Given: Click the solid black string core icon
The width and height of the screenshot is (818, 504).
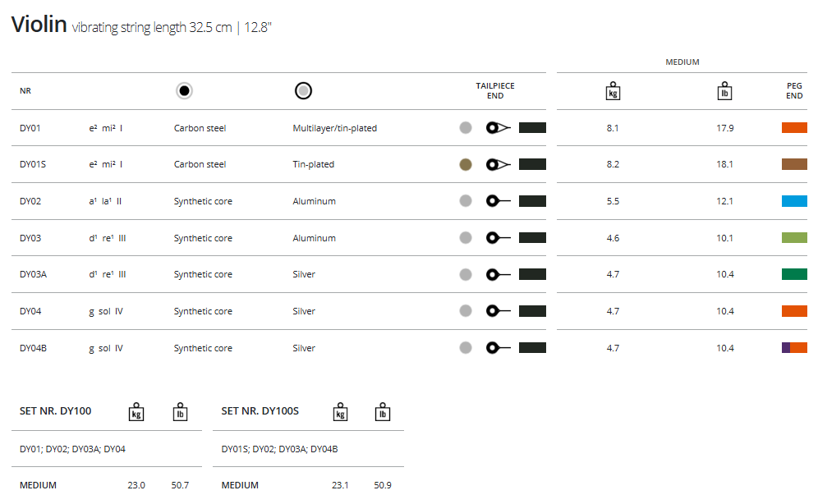Looking at the screenshot, I should coord(185,91).
